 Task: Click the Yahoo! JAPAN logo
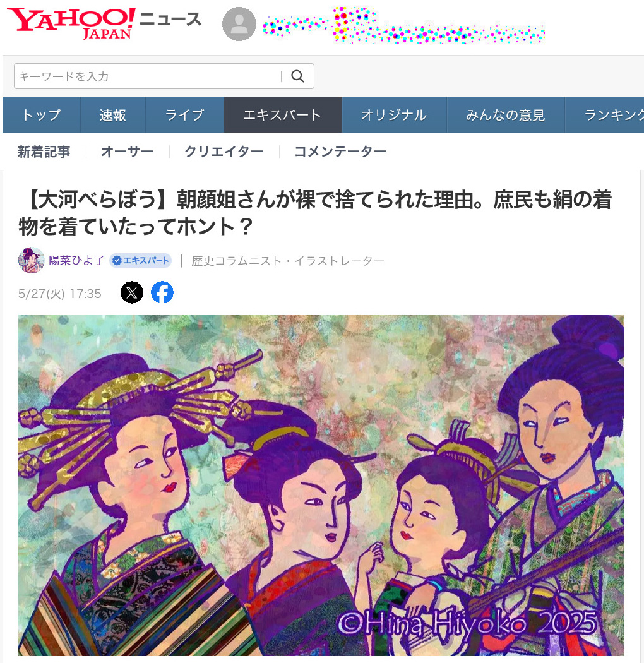(71, 23)
